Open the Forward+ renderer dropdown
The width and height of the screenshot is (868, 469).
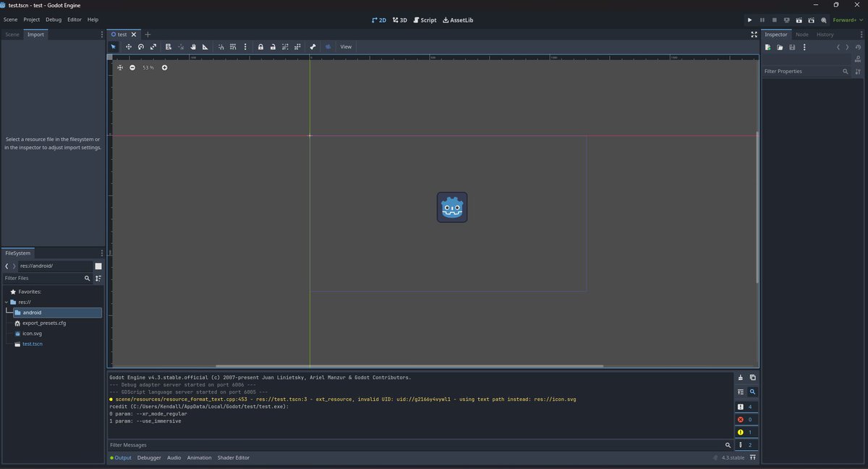tap(847, 20)
